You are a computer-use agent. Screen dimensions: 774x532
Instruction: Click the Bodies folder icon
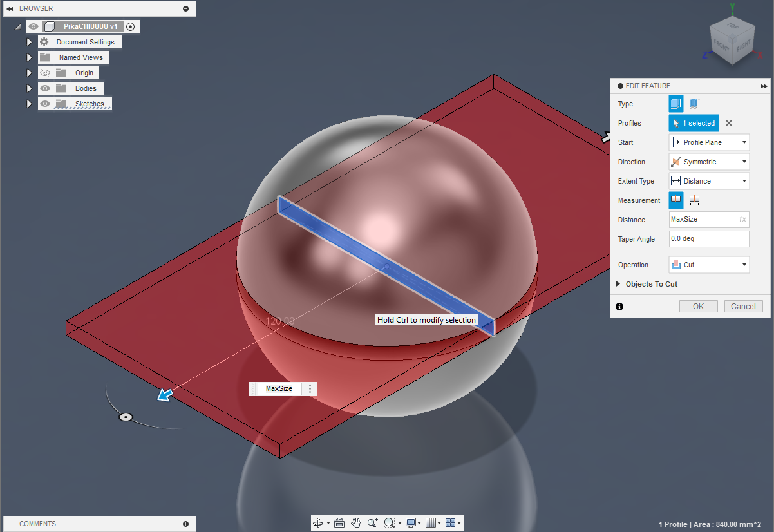coord(61,88)
